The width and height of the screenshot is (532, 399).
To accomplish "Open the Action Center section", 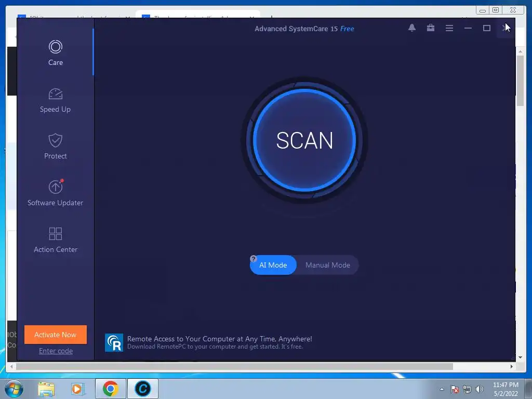I will pos(55,240).
